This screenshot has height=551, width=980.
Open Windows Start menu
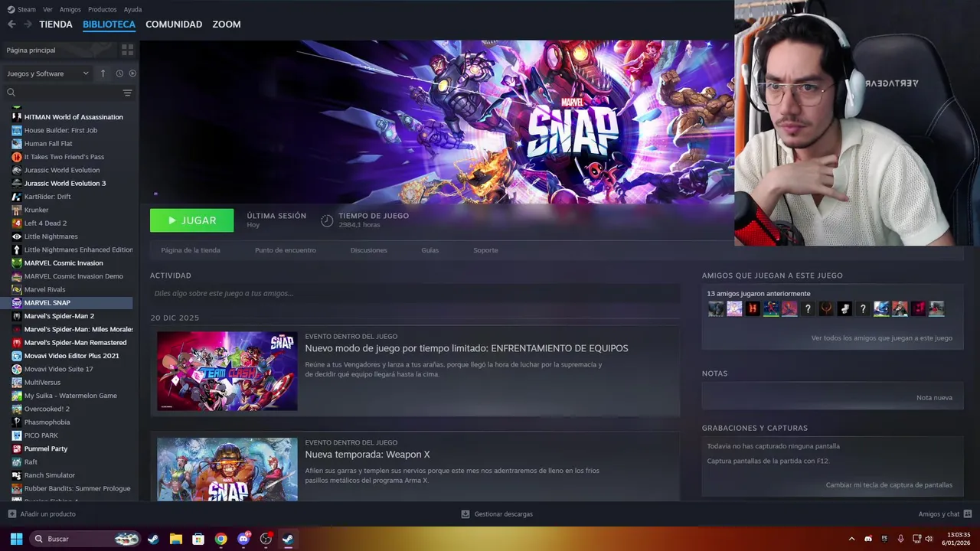(16, 539)
